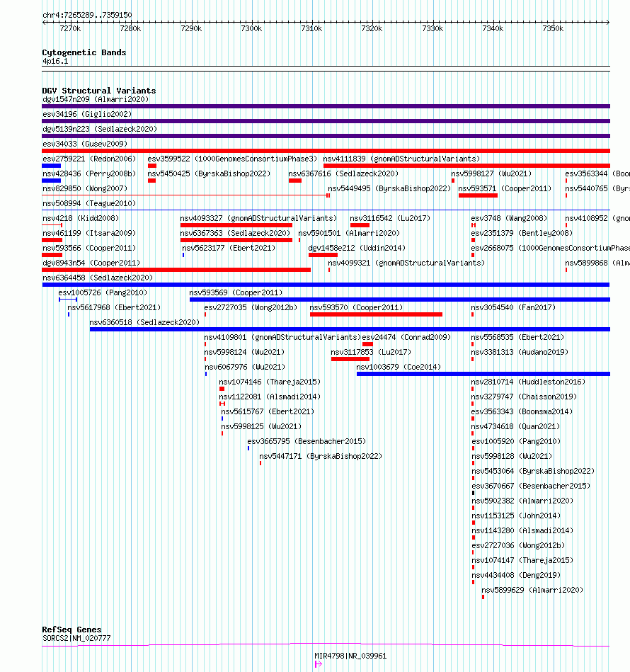630x672 pixels.
Task: Open esv2727035 (Wong2012b) entry
Action: pos(251,308)
